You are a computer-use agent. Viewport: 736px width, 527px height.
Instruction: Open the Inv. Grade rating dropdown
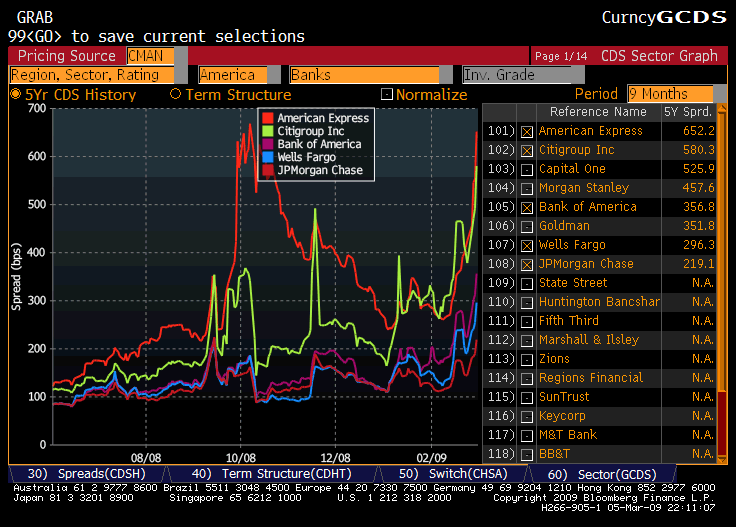[x=523, y=75]
